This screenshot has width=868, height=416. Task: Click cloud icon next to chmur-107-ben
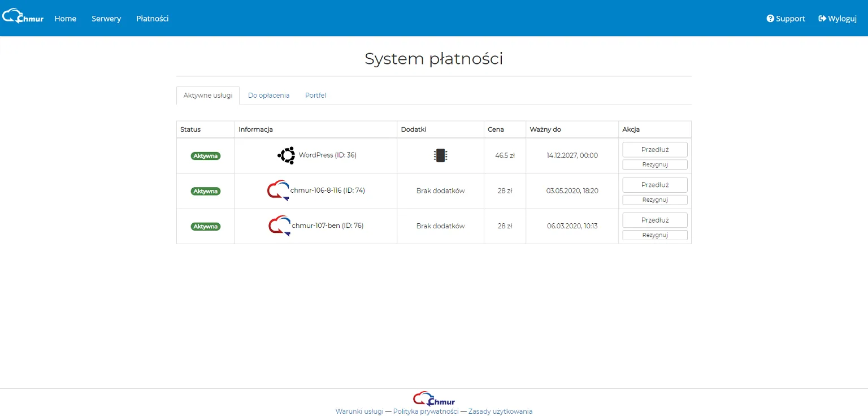[280, 226]
